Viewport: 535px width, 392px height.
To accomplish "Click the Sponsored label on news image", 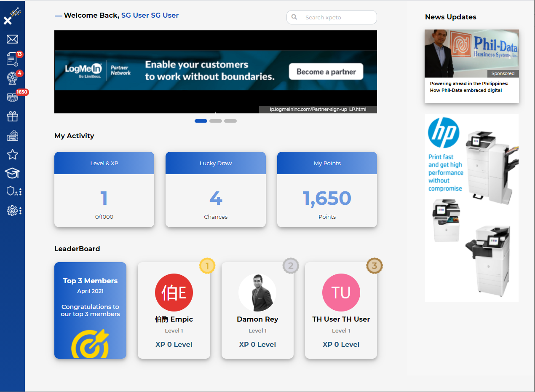I will point(503,73).
